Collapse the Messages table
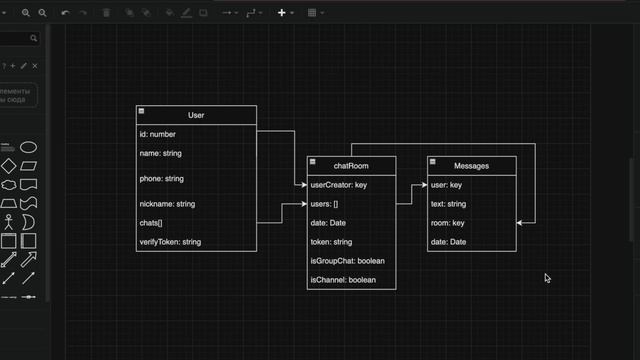Viewport: 640px width, 360px height. 433,162
